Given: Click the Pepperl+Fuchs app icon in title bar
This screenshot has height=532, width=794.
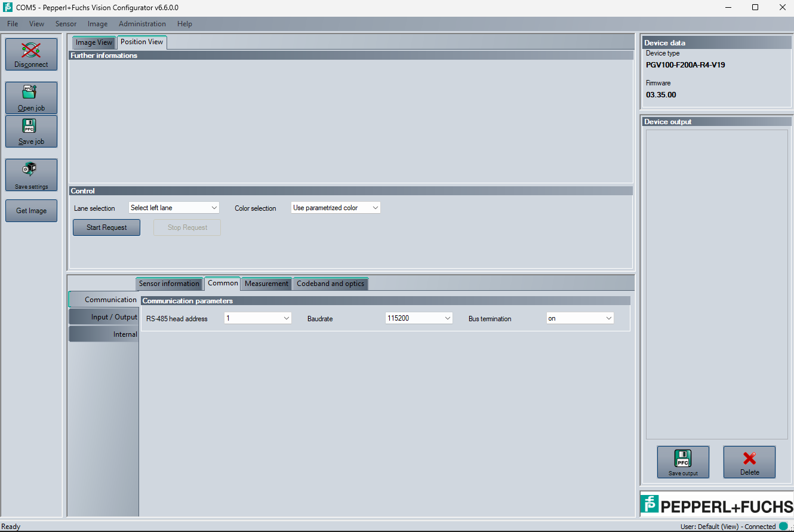Looking at the screenshot, I should [8, 8].
